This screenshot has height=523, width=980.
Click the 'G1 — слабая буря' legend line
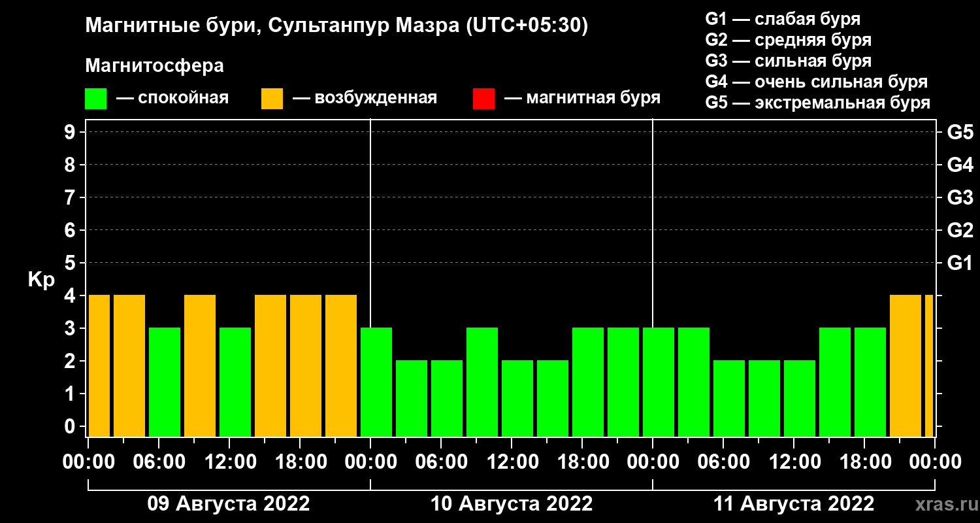pyautogui.click(x=783, y=19)
